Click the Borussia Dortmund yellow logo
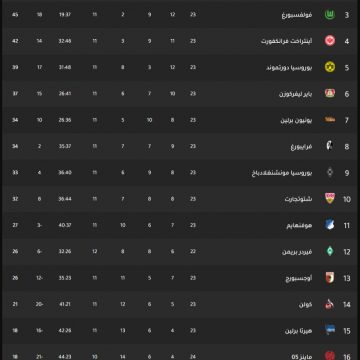 tap(330, 67)
